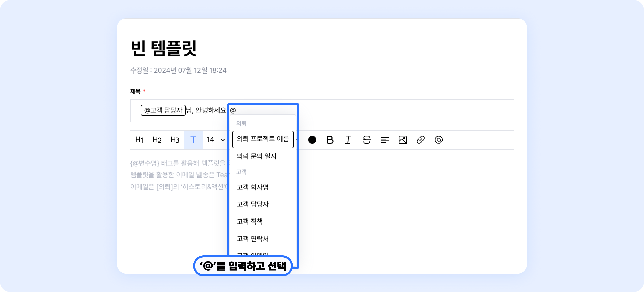The height and width of the screenshot is (292, 644).
Task: Choose 의뢰 문의 일시 variable
Action: pos(257,156)
